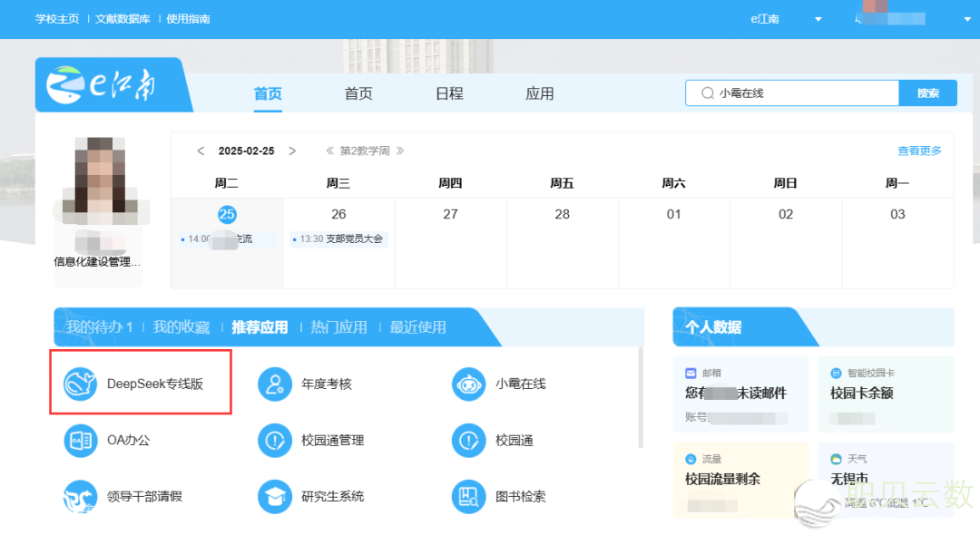Screen dimensions: 980x535
Task: Select date 03 in calendar
Action: click(x=897, y=215)
